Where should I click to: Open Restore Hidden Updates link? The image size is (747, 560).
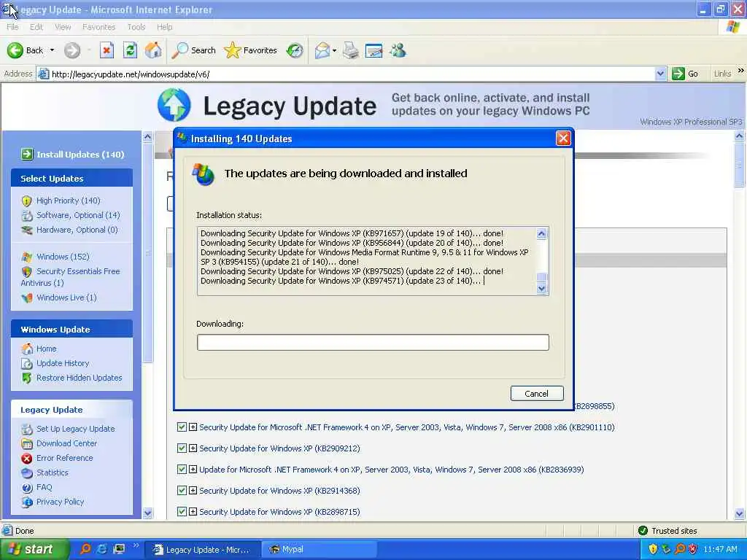[x=79, y=378]
